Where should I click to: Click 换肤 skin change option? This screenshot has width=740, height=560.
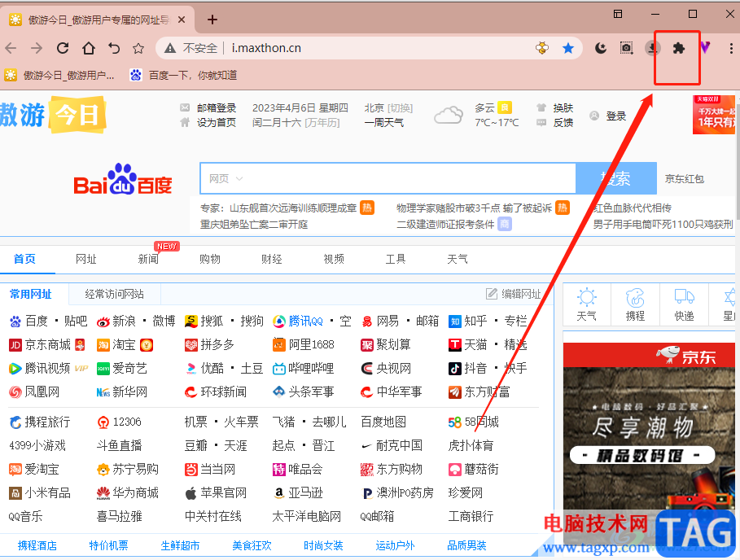point(563,108)
